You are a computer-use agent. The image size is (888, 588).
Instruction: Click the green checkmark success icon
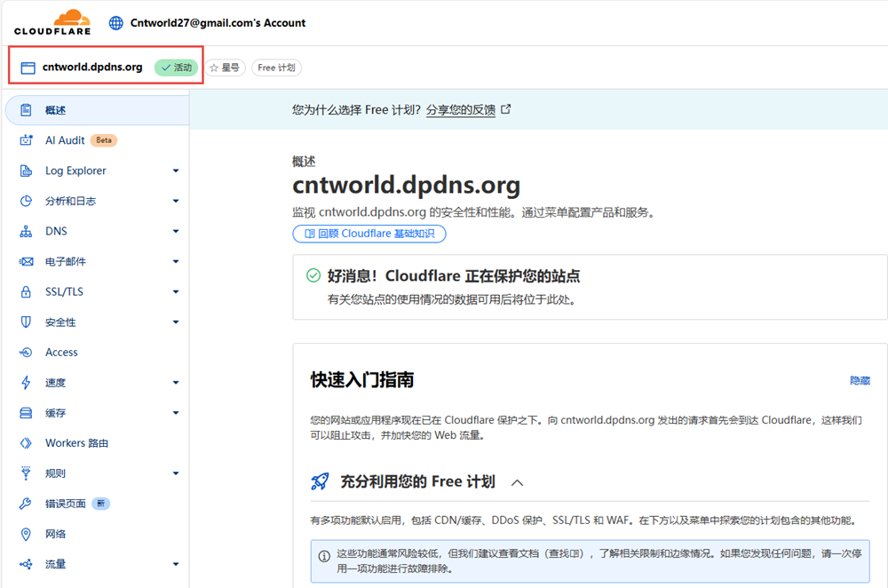[x=313, y=275]
